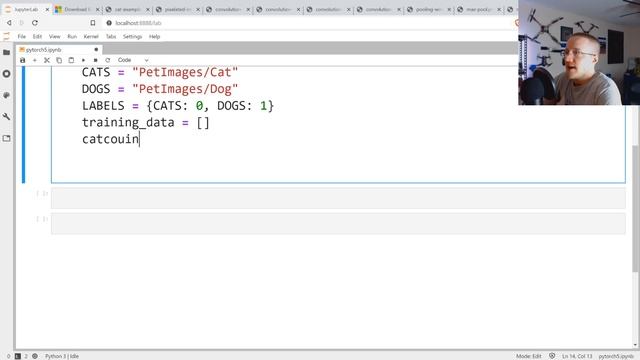The image size is (640, 360).
Task: Bookmark the page with the bookmark icon
Action: 93,23
